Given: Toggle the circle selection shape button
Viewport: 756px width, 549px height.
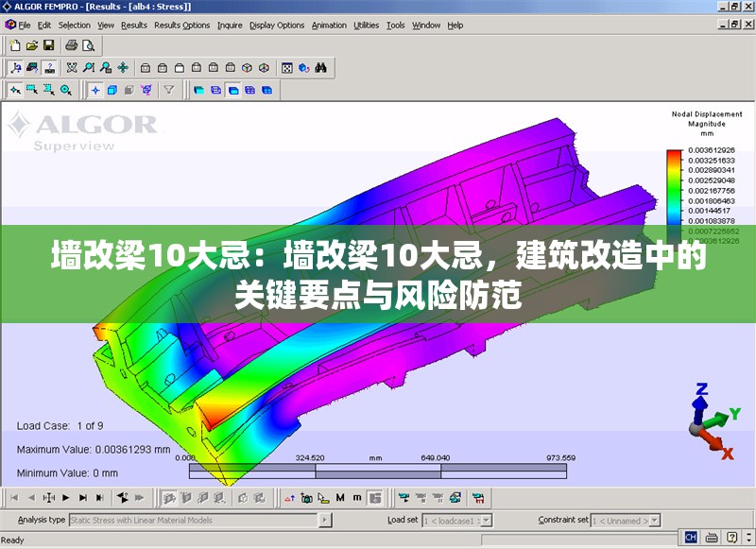Looking at the screenshot, I should 65,91.
